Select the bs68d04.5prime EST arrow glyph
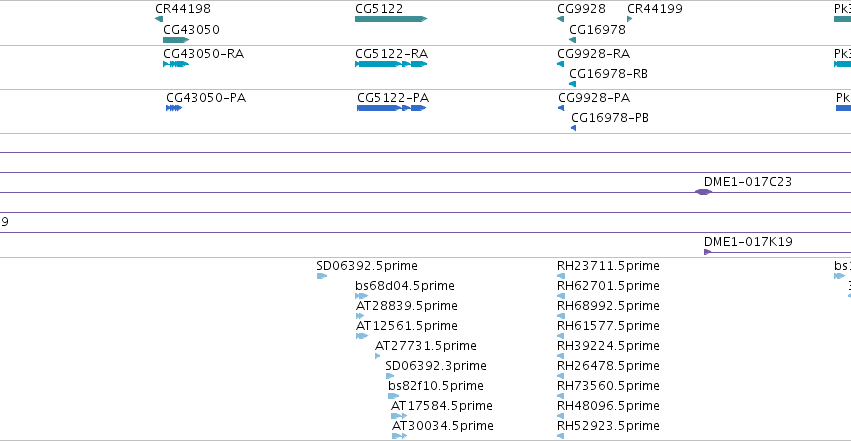851x441 pixels. 361,296
